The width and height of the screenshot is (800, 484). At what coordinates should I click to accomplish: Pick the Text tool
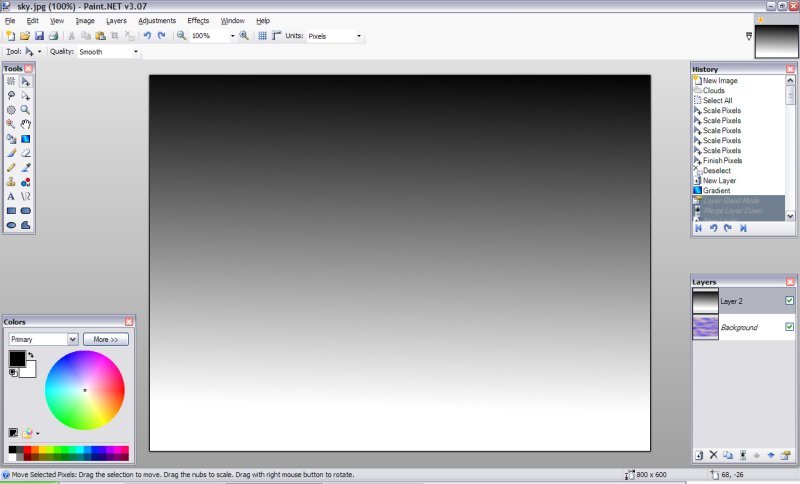(11, 197)
